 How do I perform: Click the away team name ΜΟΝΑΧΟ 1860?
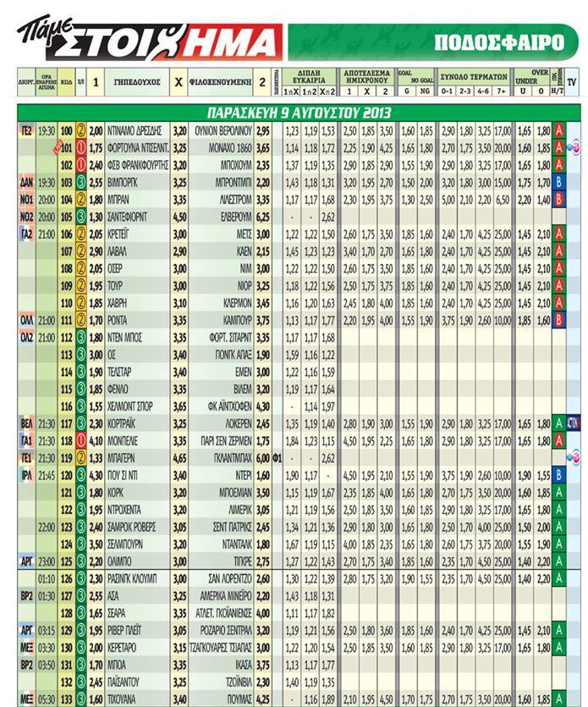[230, 148]
